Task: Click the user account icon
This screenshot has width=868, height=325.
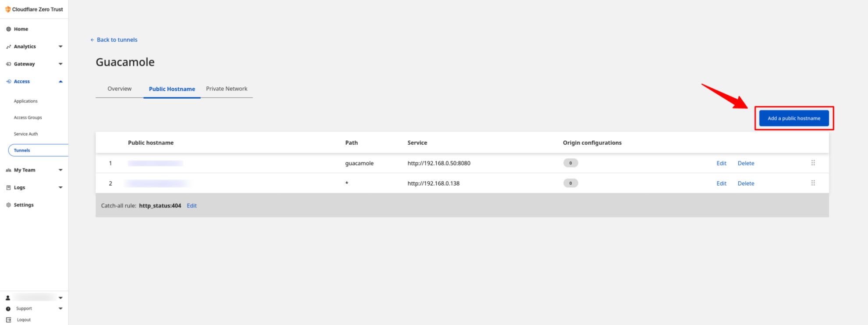Action: 8,297
